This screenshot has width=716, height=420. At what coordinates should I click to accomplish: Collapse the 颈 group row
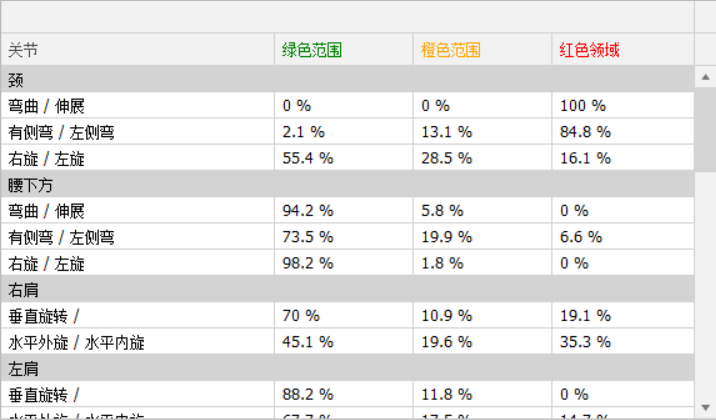pos(16,79)
